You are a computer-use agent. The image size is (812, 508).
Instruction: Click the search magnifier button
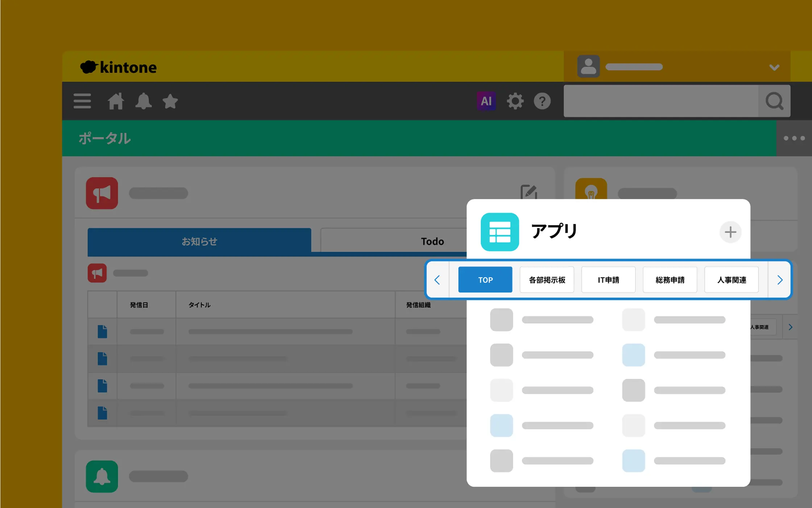coord(774,101)
